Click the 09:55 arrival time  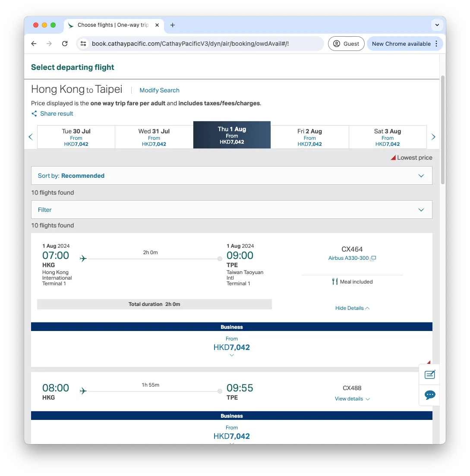(240, 388)
